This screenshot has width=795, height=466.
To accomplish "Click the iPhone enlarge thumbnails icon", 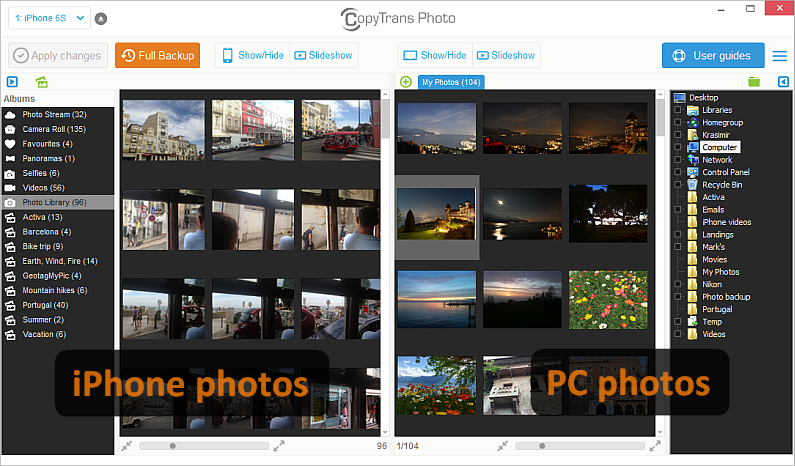I will click(279, 446).
